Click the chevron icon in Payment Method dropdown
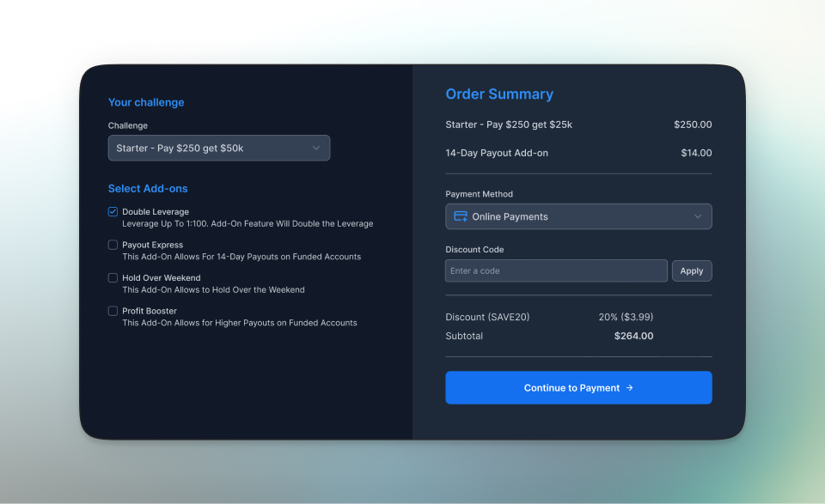 (698, 216)
